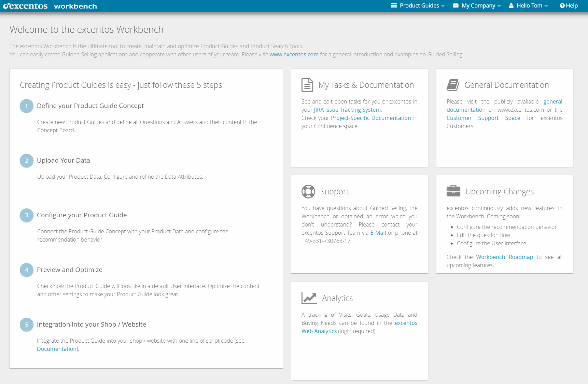
Task: Open the Hello Tom user menu
Action: click(528, 5)
